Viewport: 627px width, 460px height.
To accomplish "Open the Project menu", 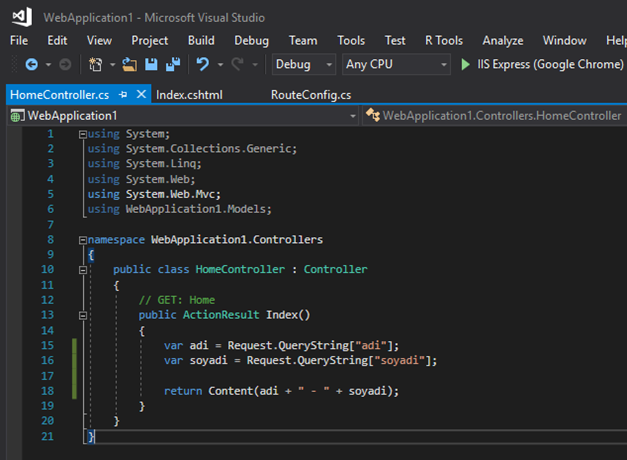I will (150, 40).
